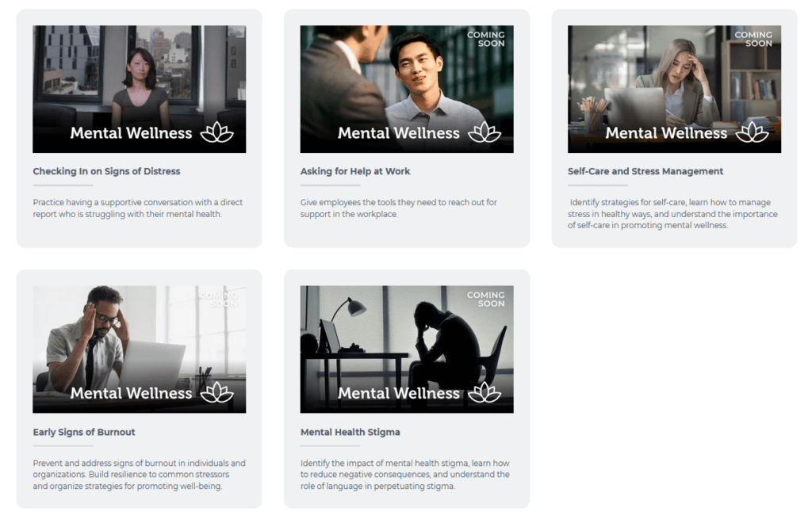Click the 'Mental Health Stigma' title

pos(350,432)
